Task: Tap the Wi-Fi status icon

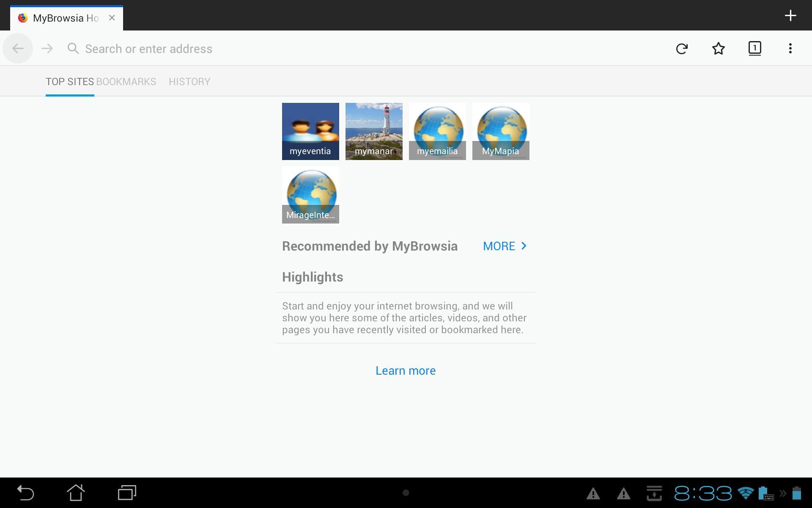Action: 745,493
